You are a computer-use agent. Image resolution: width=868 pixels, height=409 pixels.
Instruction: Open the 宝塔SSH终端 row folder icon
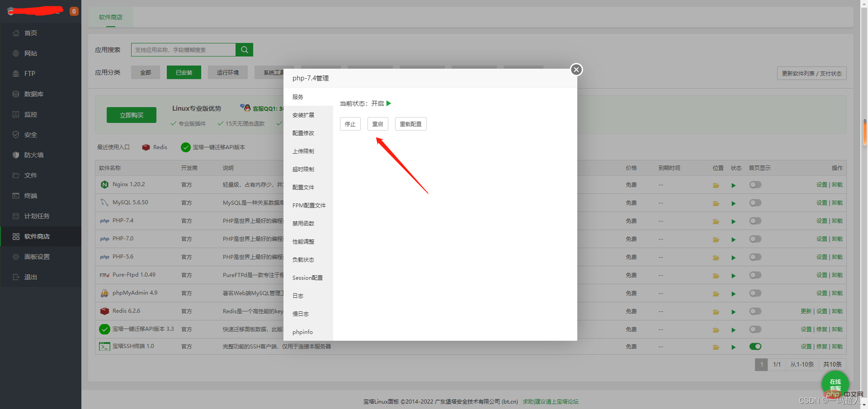716,347
